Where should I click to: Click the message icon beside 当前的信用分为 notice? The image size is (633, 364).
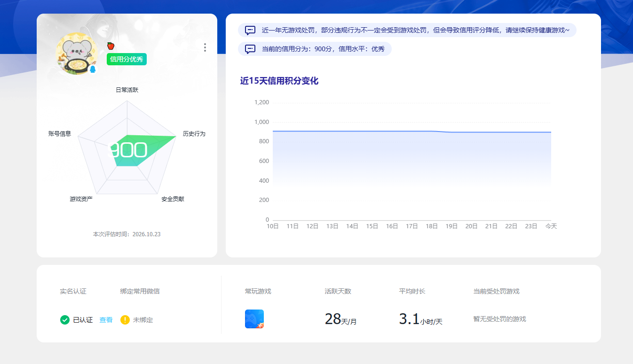pyautogui.click(x=250, y=49)
